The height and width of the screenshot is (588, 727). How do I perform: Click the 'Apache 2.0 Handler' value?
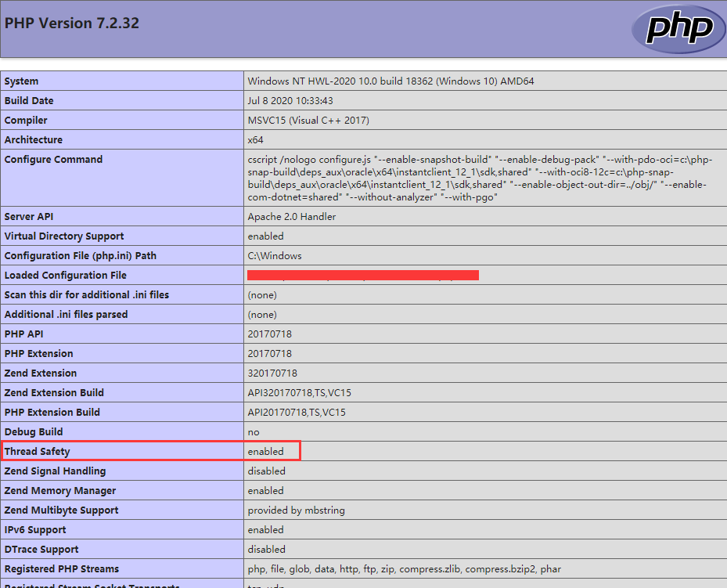(x=292, y=217)
